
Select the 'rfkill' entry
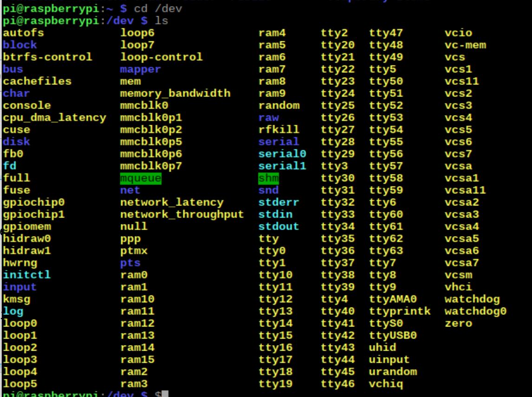(279, 130)
